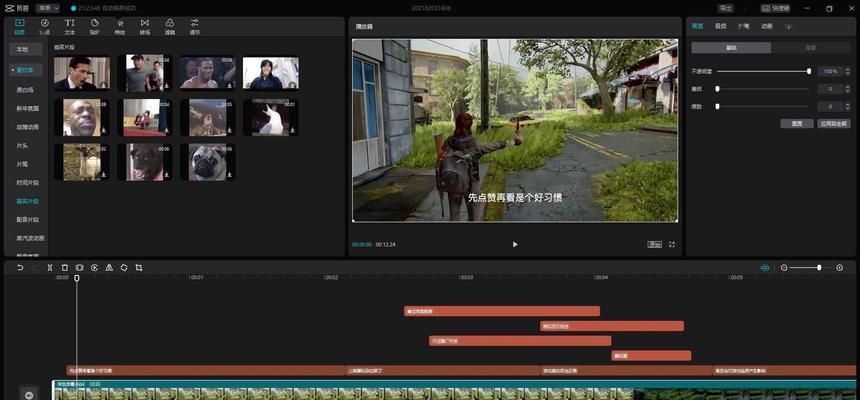The width and height of the screenshot is (860, 400).
Task: Switch to the Picture (画面) tab in properties
Action: tap(697, 26)
